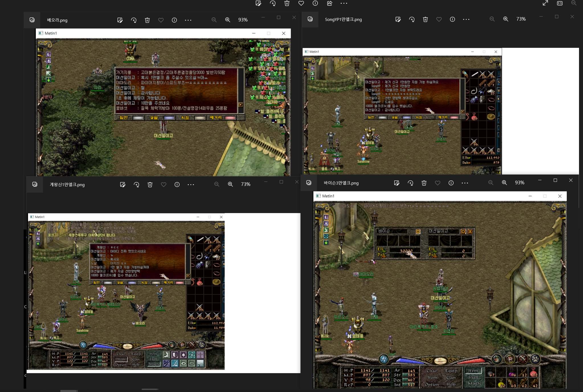
Task: Click edit image icon in SongYP1만엘크.png window
Action: coord(398,19)
